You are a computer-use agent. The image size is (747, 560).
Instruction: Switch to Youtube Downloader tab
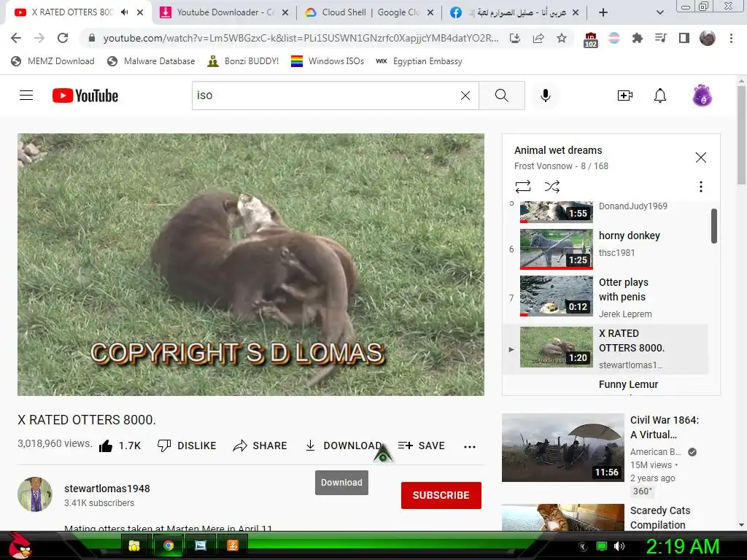(223, 12)
